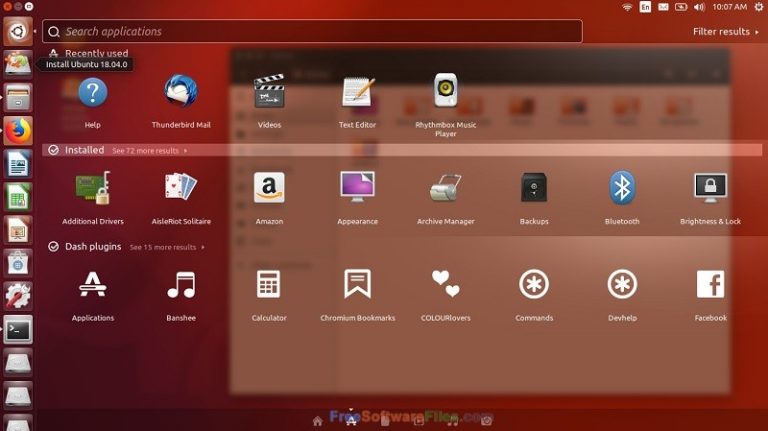The width and height of the screenshot is (768, 431).
Task: Open the 10:07 AM clock menu
Action: (x=730, y=7)
